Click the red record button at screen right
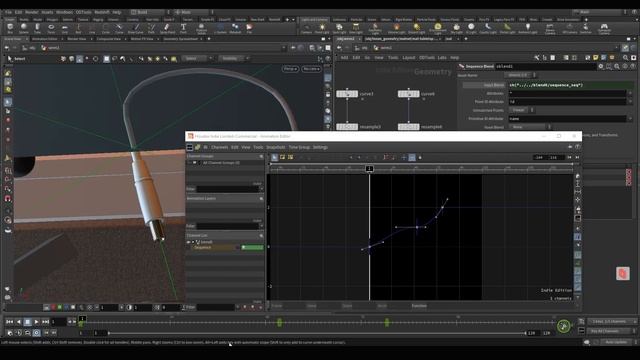 (623, 273)
